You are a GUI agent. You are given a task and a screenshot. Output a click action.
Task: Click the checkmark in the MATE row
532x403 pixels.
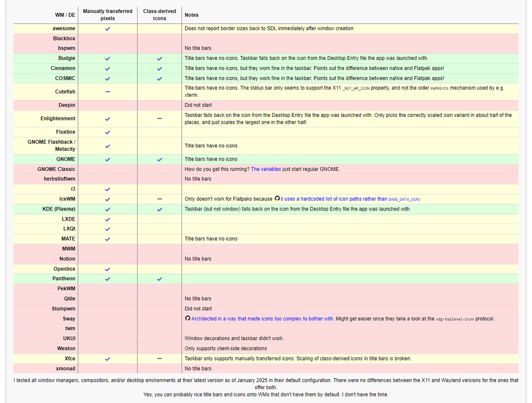point(108,239)
